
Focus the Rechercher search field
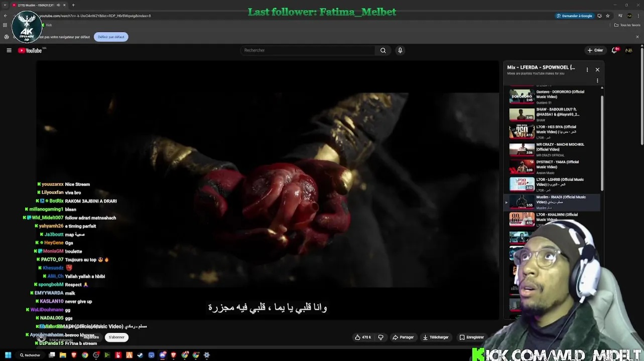coord(308,50)
